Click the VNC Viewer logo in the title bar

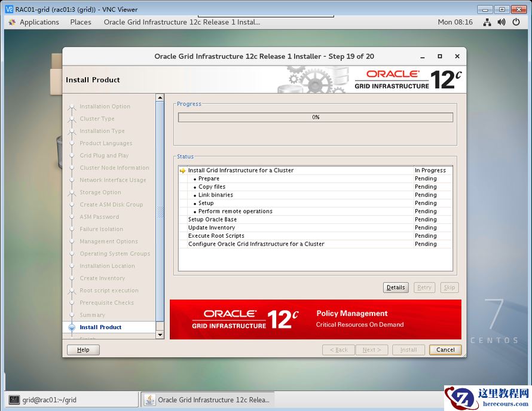(9, 9)
